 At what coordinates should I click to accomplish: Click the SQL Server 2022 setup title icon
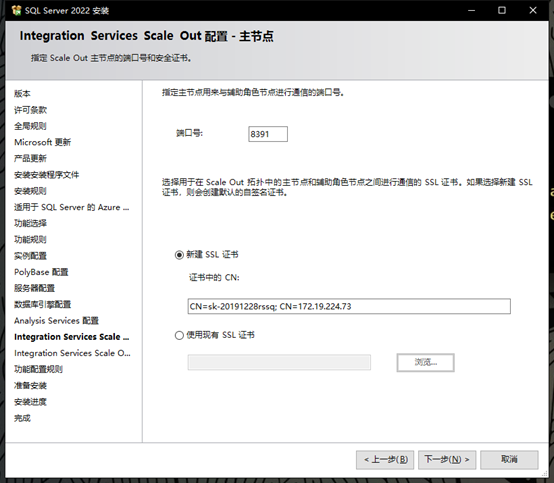pos(16,11)
